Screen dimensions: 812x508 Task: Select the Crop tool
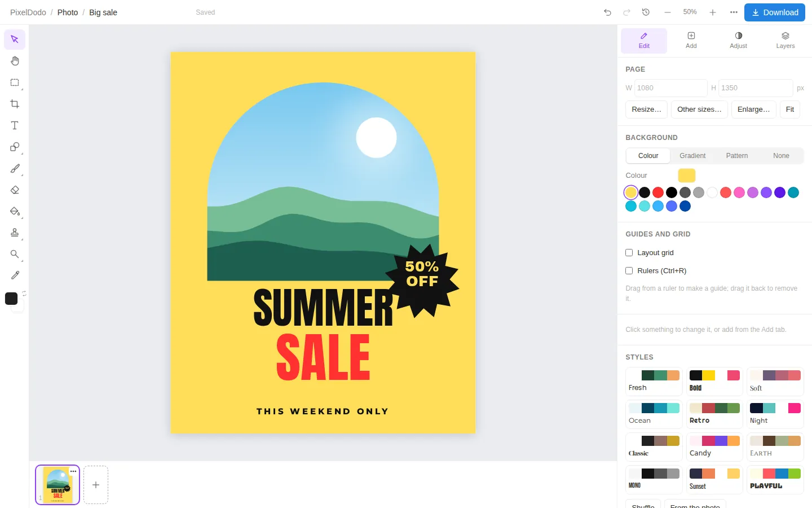[15, 104]
